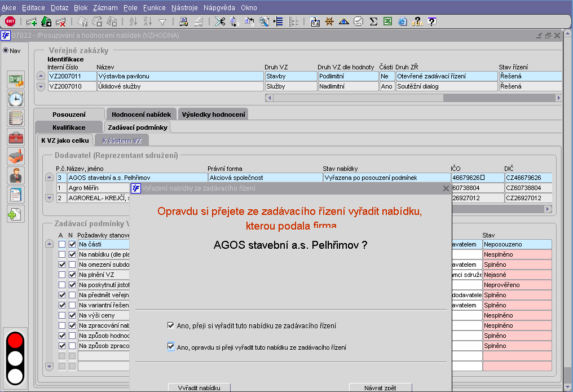Select the Nav radio button

pos(6,50)
